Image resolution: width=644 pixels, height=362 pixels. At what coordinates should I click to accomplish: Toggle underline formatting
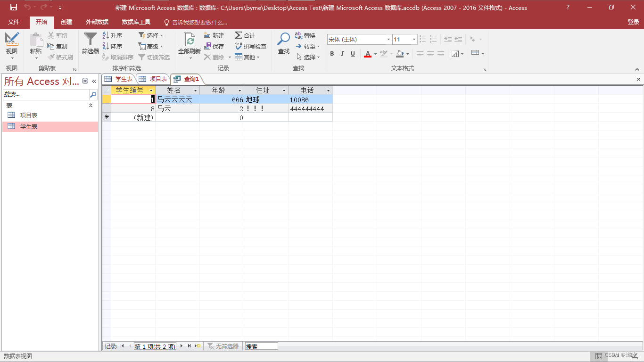pyautogui.click(x=353, y=54)
